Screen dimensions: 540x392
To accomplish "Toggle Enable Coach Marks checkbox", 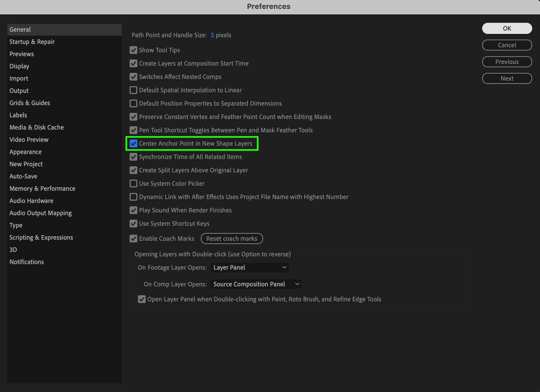I will [x=133, y=239].
